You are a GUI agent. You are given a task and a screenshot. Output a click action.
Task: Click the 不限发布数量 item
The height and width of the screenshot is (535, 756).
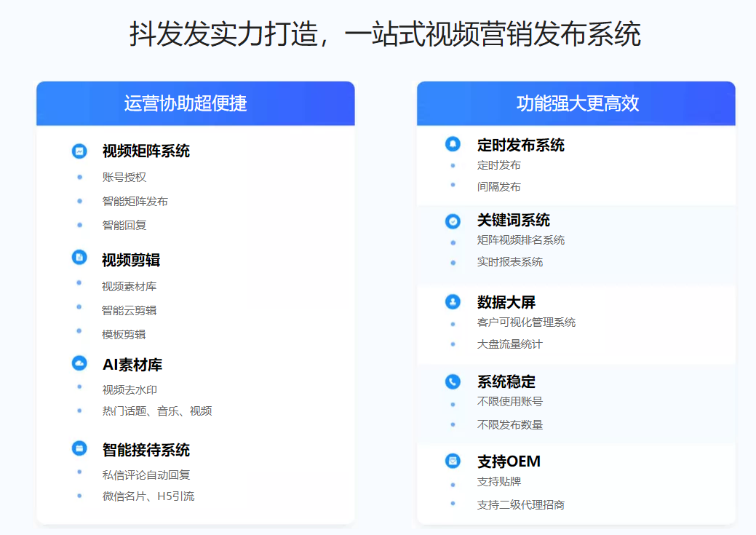tap(510, 425)
